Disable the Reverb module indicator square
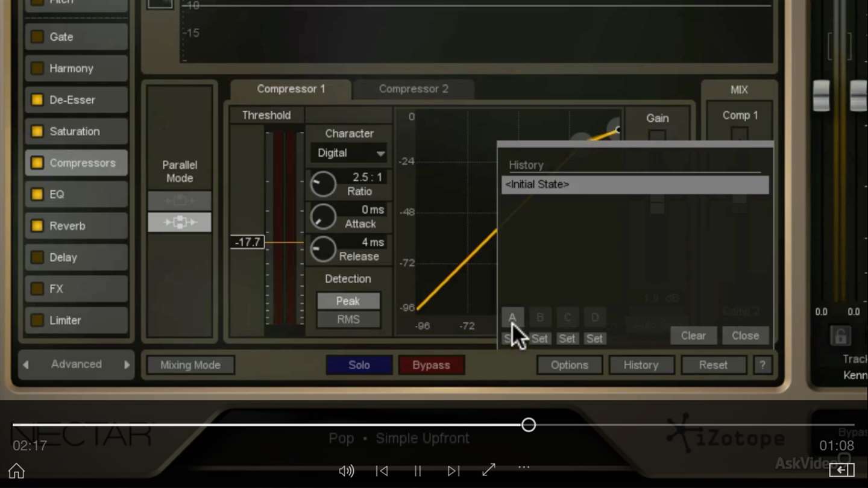This screenshot has width=868, height=488. [37, 226]
